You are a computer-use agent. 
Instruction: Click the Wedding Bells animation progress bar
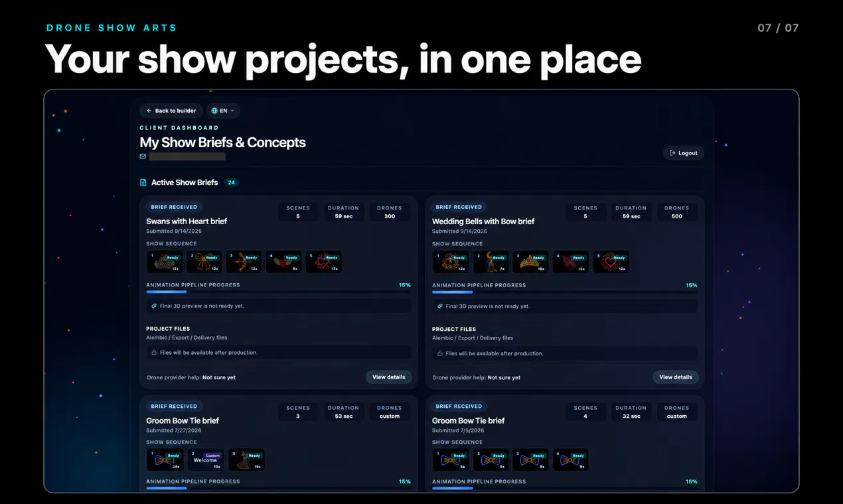[x=565, y=292]
